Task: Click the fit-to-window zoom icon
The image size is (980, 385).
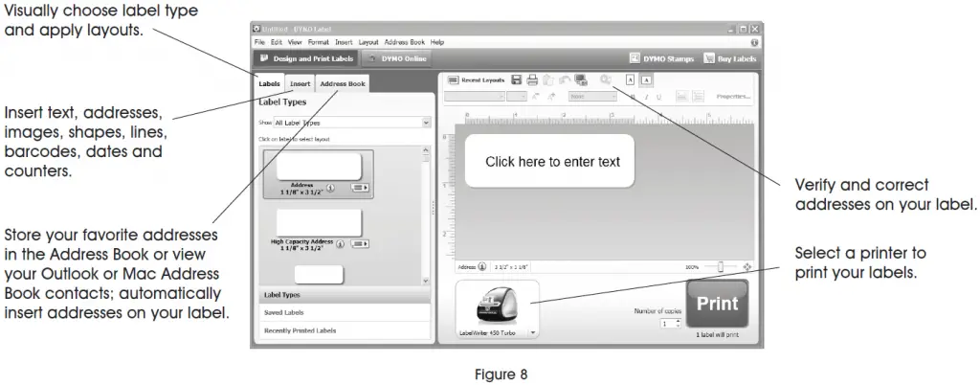Action: (746, 267)
